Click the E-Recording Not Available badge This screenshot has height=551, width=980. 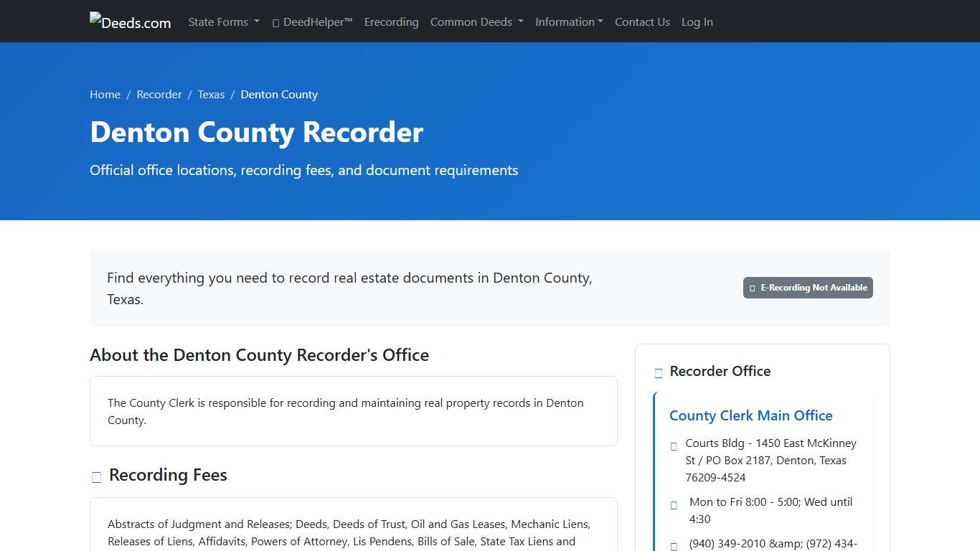point(808,288)
